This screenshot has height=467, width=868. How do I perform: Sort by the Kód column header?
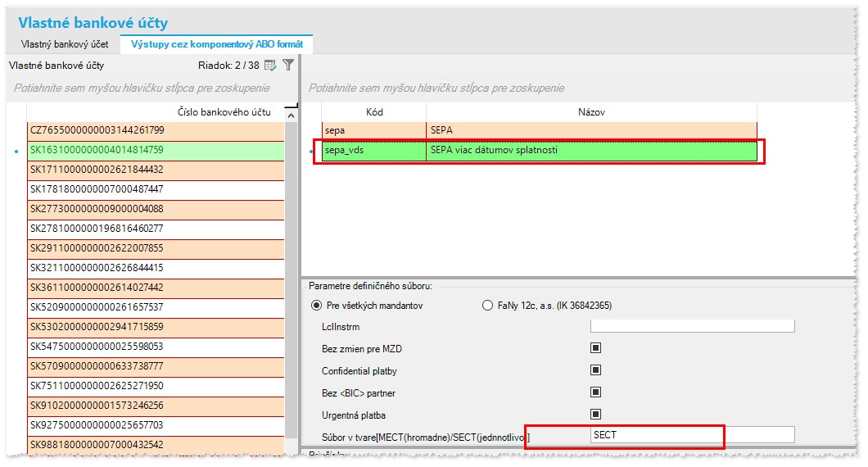[373, 112]
